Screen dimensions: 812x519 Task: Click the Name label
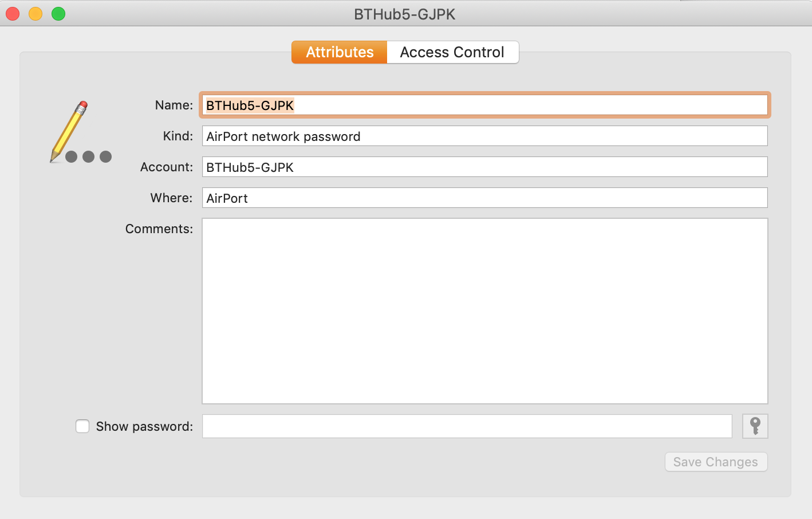click(174, 105)
